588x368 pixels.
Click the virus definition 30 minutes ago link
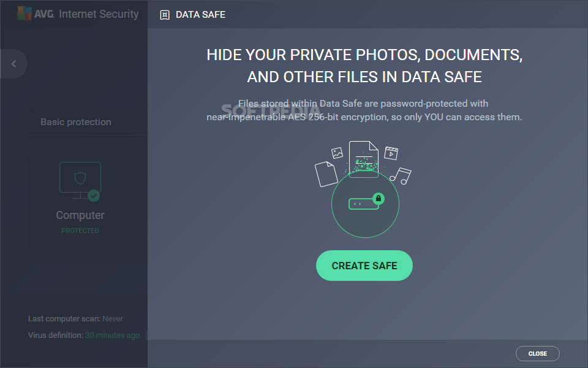click(x=113, y=335)
